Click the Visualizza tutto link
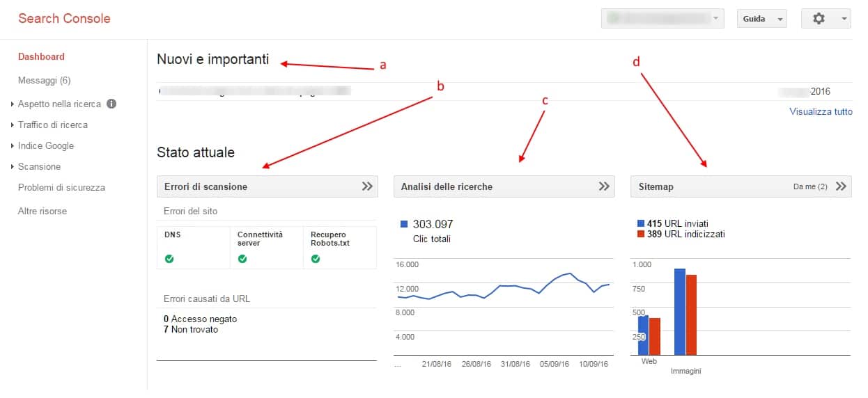The image size is (868, 398). [821, 112]
